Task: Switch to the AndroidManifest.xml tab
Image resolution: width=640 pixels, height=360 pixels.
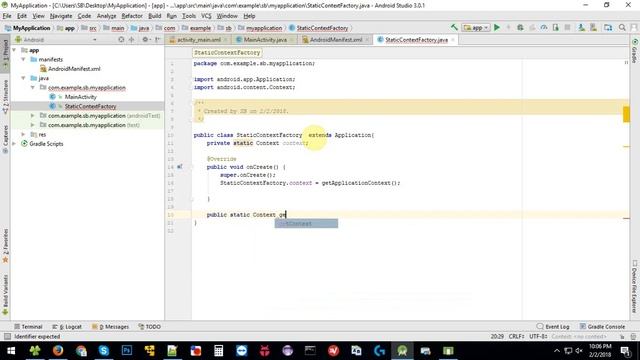Action: coord(336,40)
